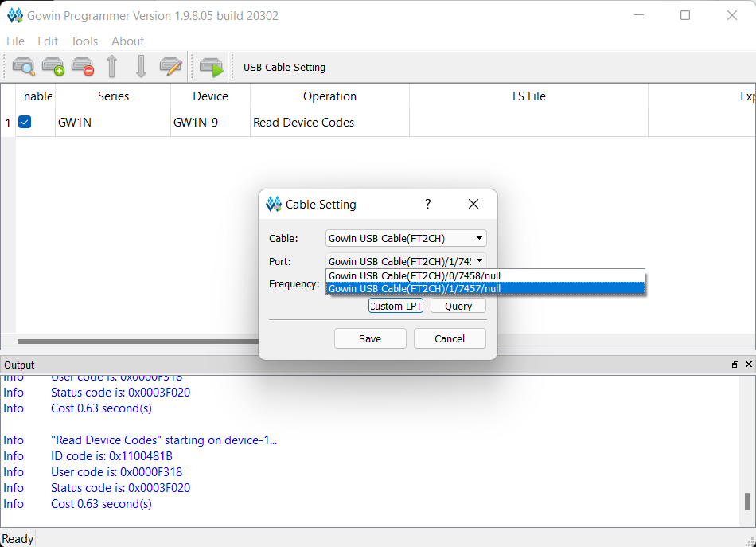
Task: Close the Output panel
Action: click(x=749, y=365)
